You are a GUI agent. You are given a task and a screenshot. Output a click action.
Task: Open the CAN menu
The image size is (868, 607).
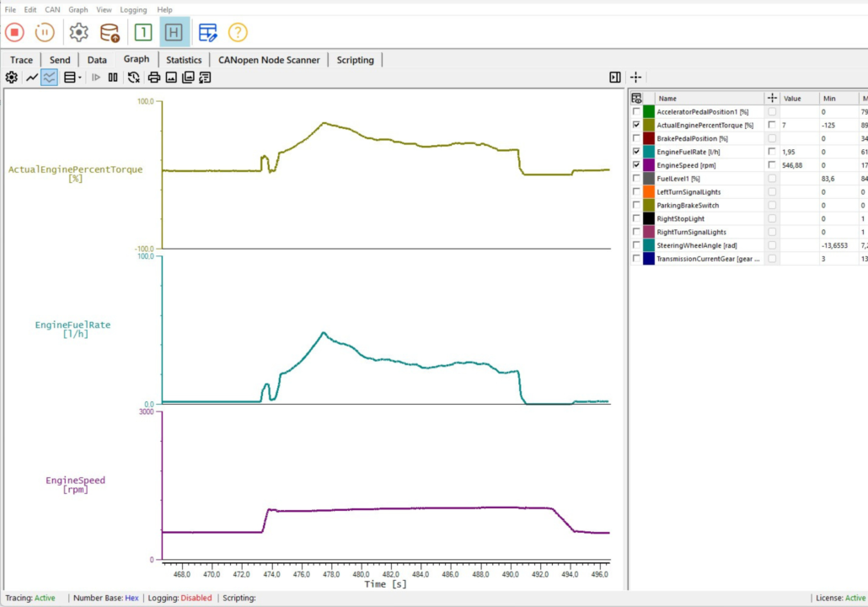point(52,10)
